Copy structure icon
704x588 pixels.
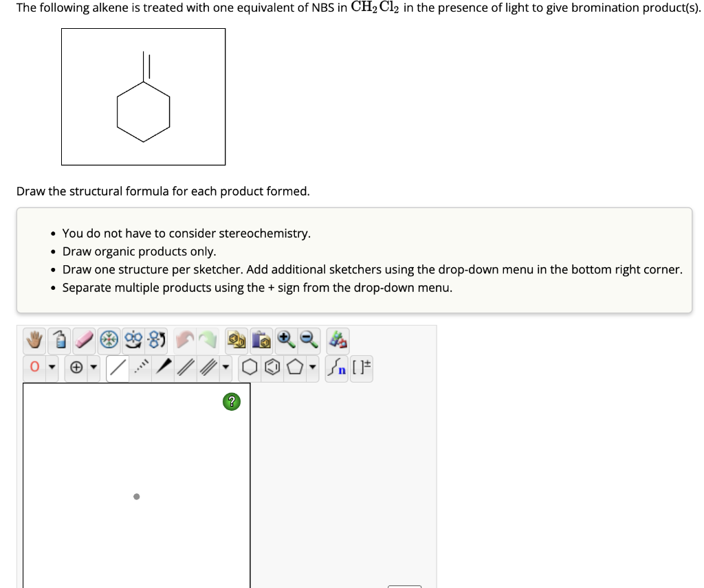(x=236, y=339)
